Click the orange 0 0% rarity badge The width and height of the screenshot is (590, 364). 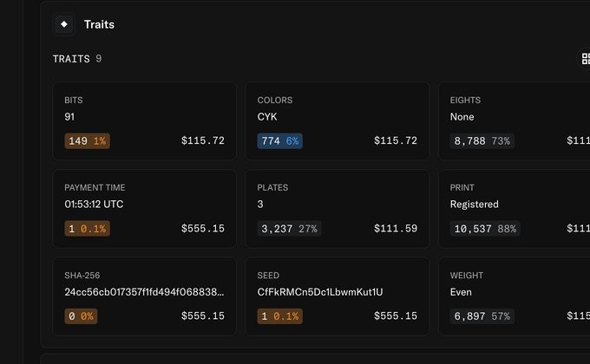tap(81, 316)
